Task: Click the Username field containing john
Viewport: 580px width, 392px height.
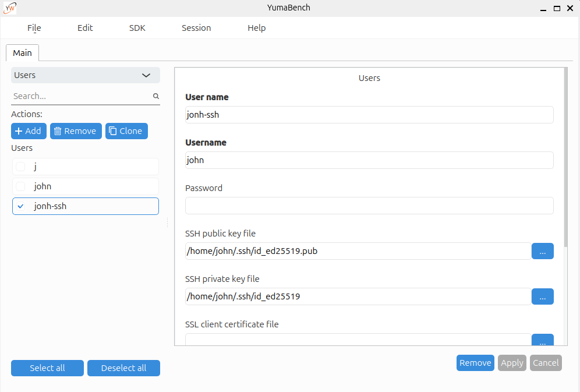Action: pyautogui.click(x=369, y=160)
